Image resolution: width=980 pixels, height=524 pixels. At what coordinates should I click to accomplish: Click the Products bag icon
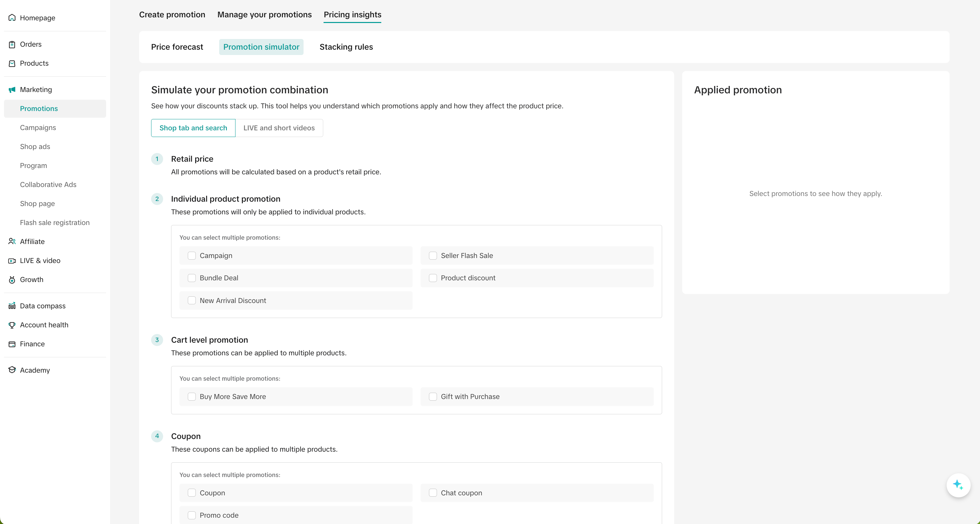coord(12,63)
